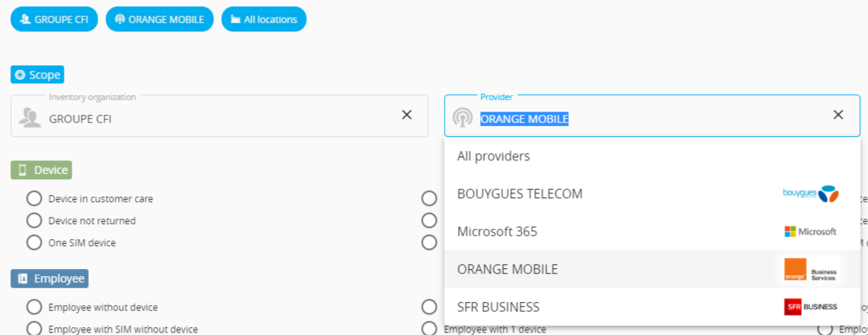Click the provider antenna icon in field
This screenshot has height=335, width=868.
click(x=463, y=118)
